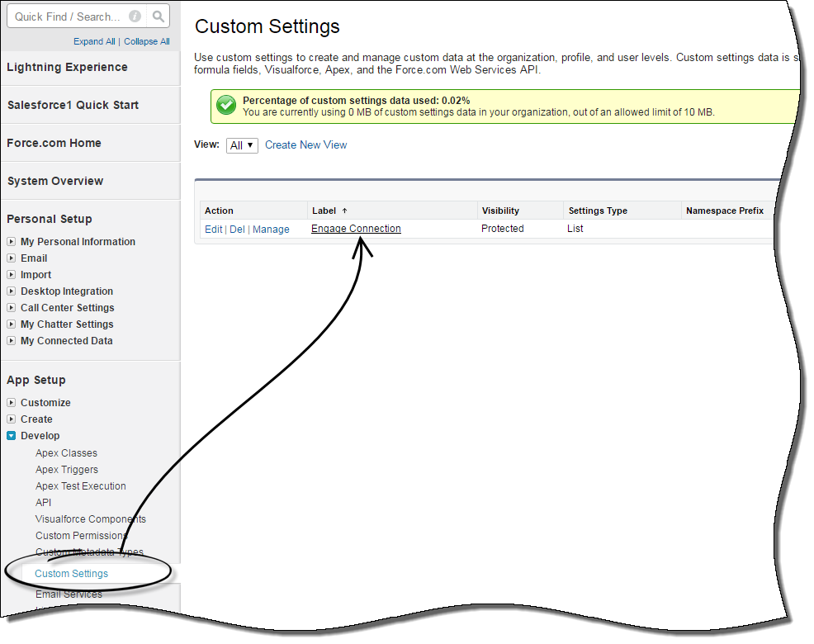Click the Personal Setup heading

[x=50, y=219]
